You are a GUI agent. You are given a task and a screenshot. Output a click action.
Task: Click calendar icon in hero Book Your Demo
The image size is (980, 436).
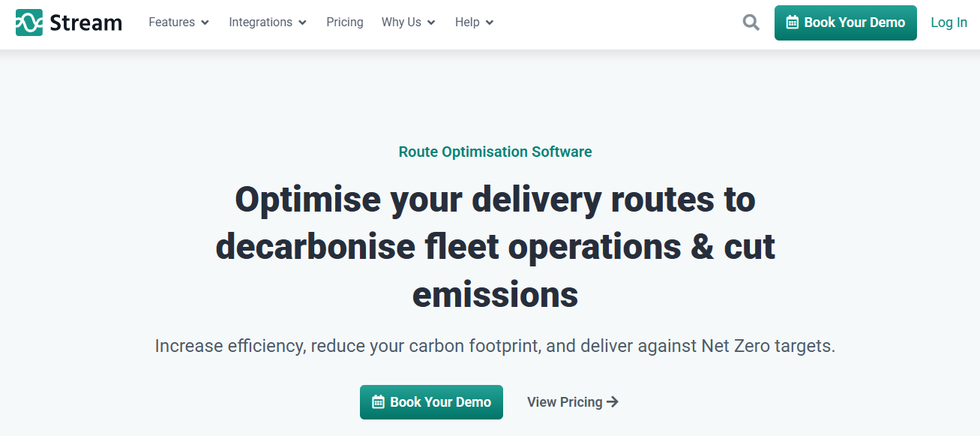coord(378,402)
